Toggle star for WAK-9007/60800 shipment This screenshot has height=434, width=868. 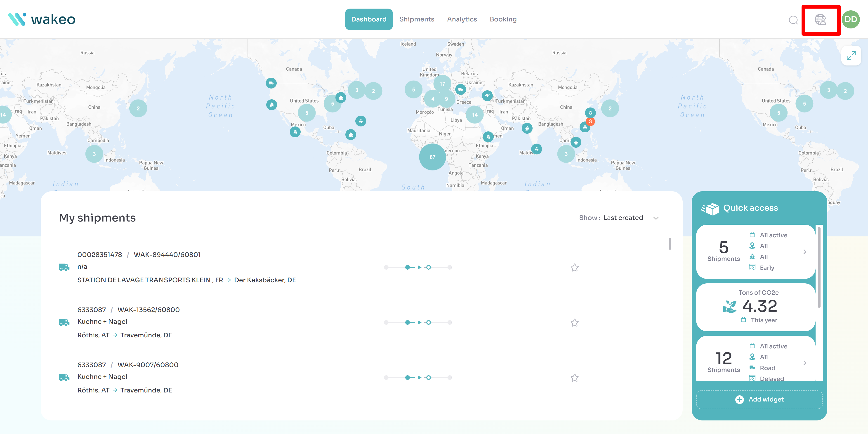tap(575, 378)
